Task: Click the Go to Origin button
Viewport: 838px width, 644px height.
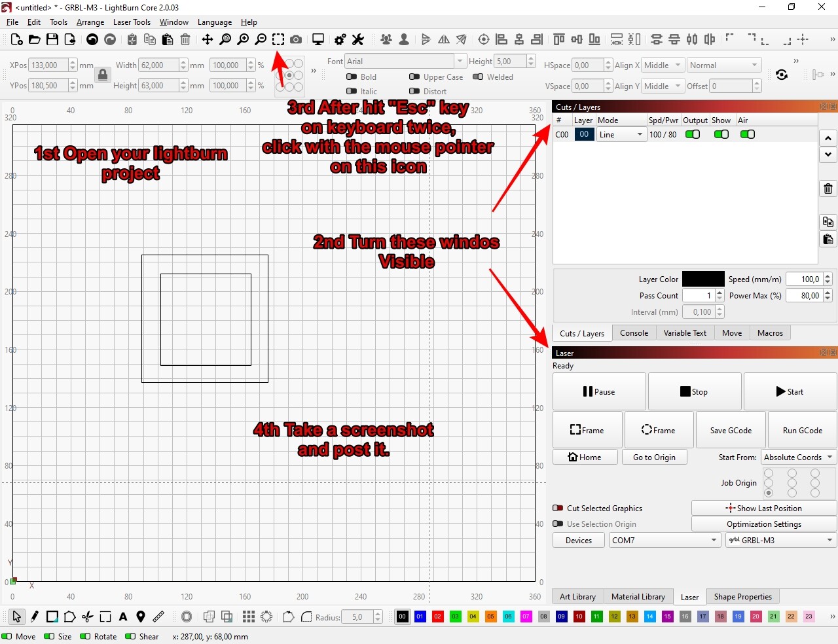Action: point(654,457)
